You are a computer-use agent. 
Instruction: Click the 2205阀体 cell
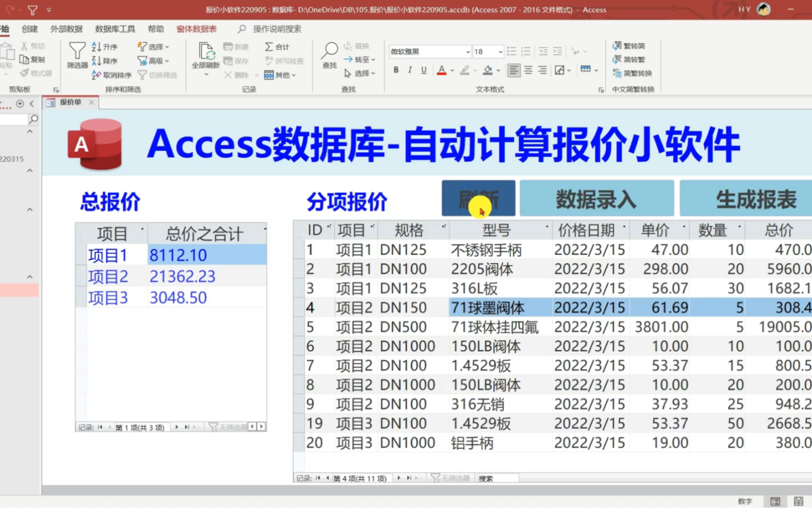click(500, 269)
